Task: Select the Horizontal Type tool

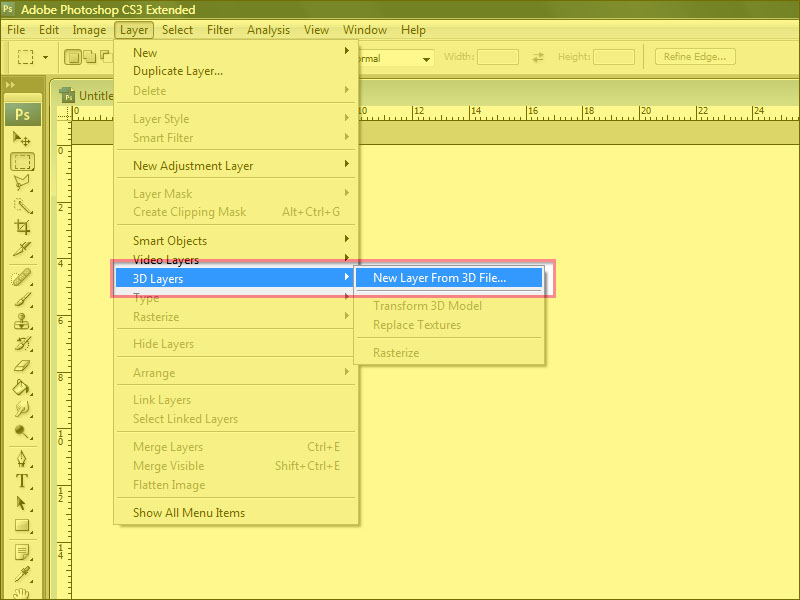Action: point(22,481)
